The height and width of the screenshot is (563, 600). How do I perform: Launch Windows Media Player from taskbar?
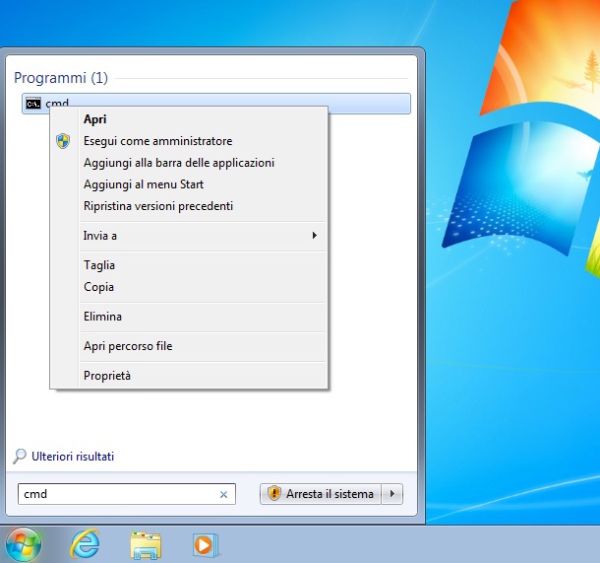click(205, 545)
